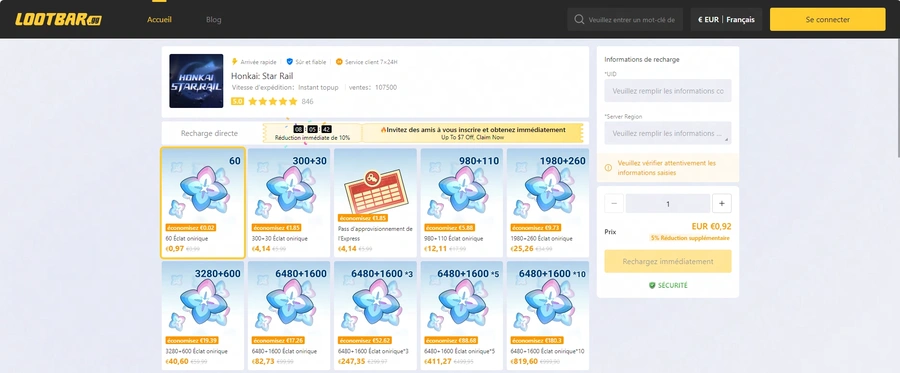This screenshot has height=373, width=900.
Task: Click the économisez €5.88 badge
Action: click(449, 227)
